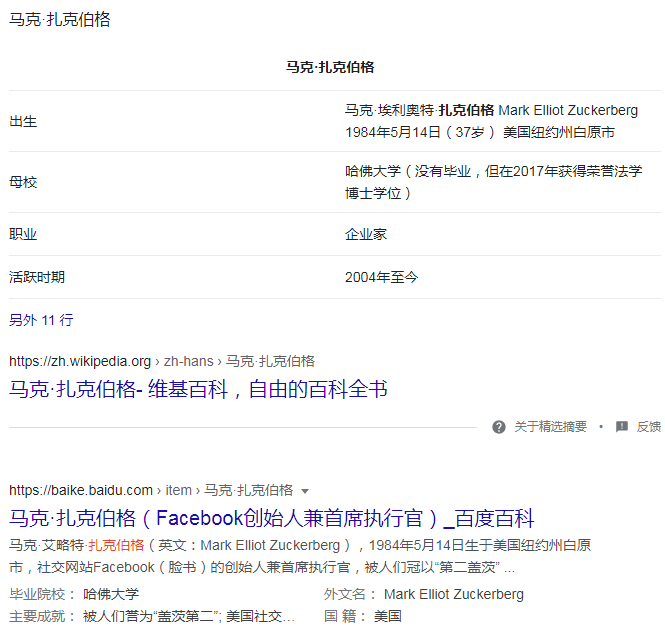The height and width of the screenshot is (630, 665).
Task: Click the 反馈 feedback link
Action: pyautogui.click(x=648, y=426)
